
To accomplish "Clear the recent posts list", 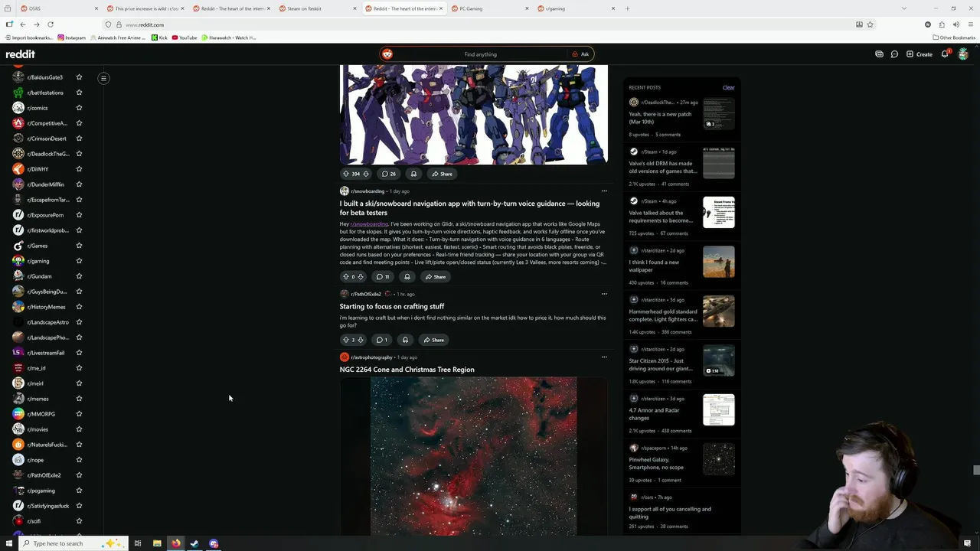I will click(728, 87).
